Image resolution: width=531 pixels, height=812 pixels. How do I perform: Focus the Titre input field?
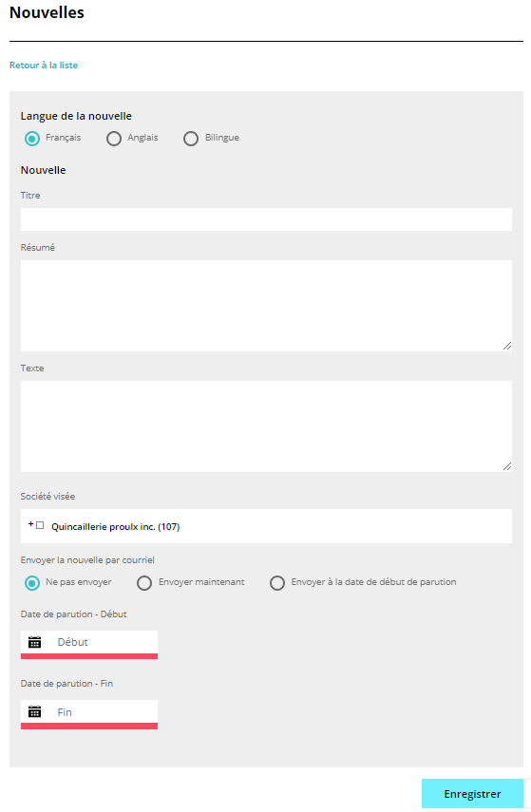266,219
